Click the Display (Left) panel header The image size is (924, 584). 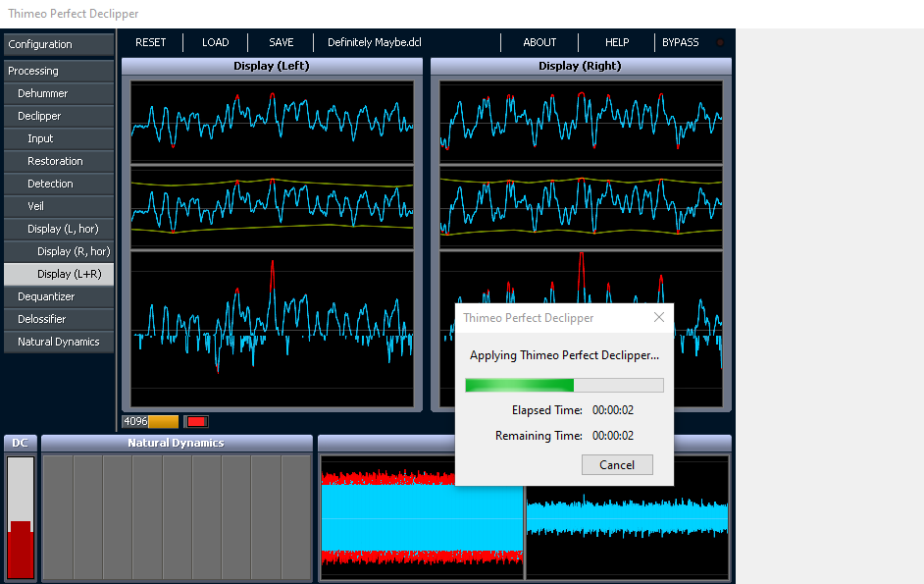pyautogui.click(x=272, y=66)
